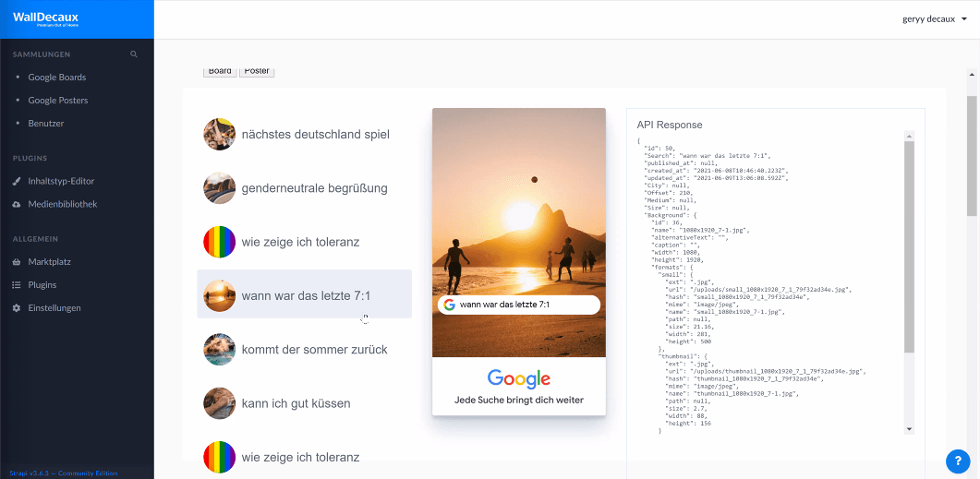Select avatar beside nächstes deutschland spiel
Screen dimensions: 980x479
pos(220,134)
